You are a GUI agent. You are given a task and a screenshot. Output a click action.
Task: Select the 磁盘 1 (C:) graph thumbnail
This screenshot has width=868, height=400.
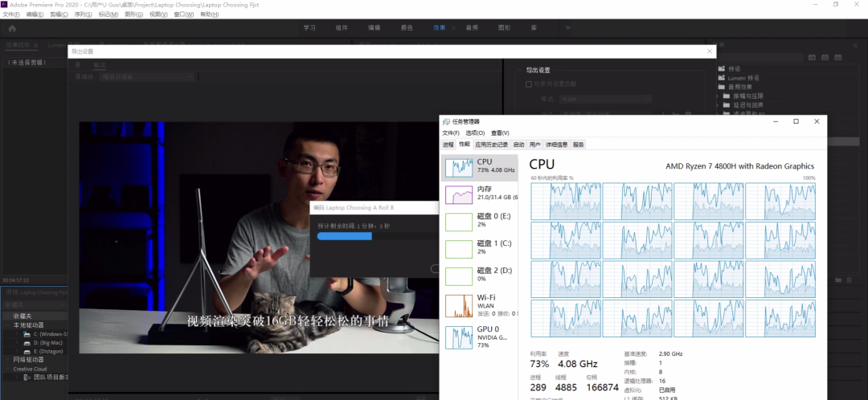(x=459, y=249)
